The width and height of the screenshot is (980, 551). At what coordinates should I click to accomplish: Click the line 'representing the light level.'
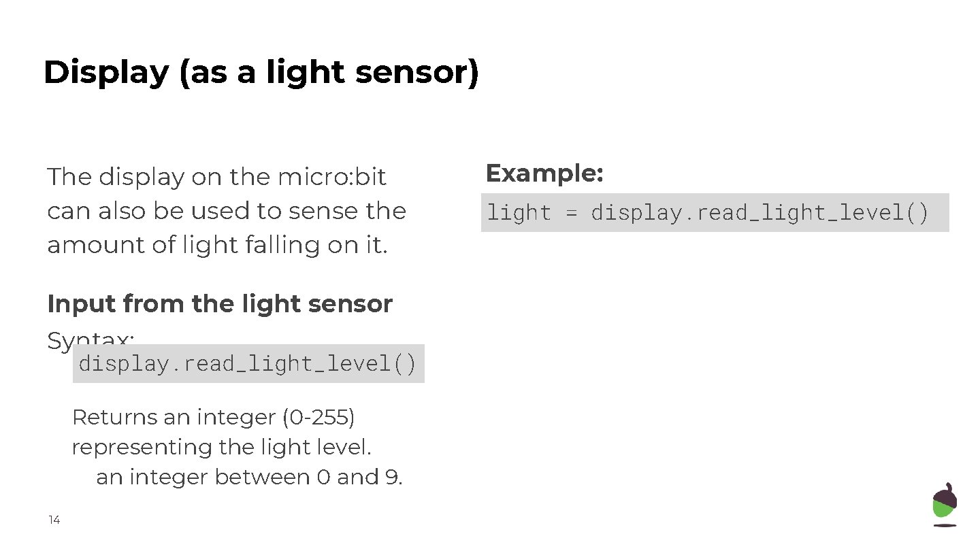point(222,448)
